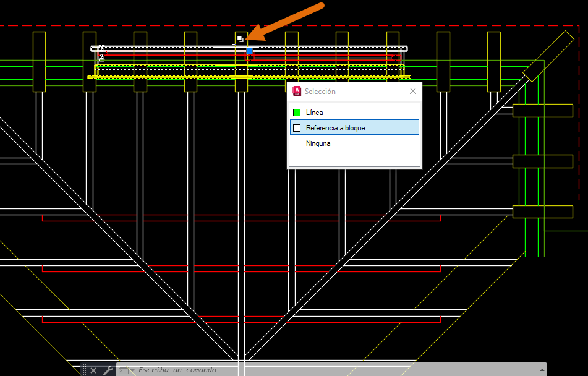The height and width of the screenshot is (376, 588).
Task: Choose "Referencia a bloque" entry
Action: [354, 127]
